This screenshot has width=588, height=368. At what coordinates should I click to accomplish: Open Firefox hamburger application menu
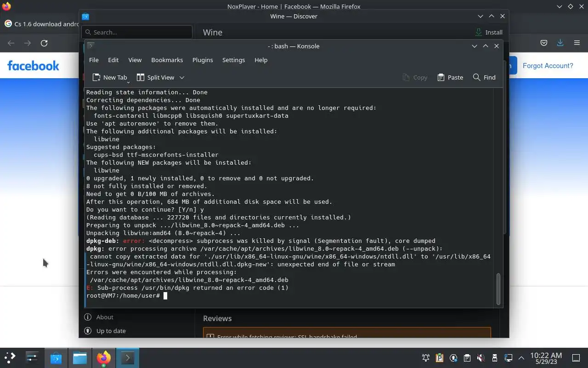[x=577, y=43]
